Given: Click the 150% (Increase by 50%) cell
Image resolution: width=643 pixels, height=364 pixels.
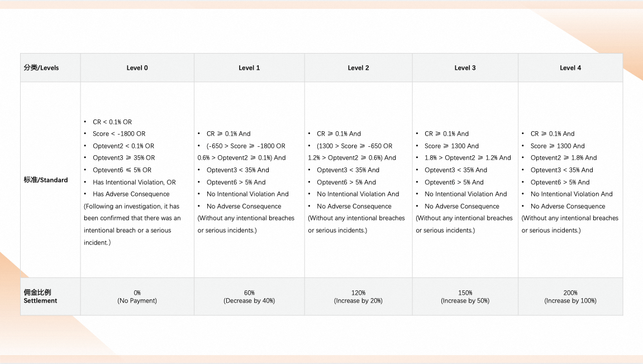Looking at the screenshot, I should tap(465, 296).
